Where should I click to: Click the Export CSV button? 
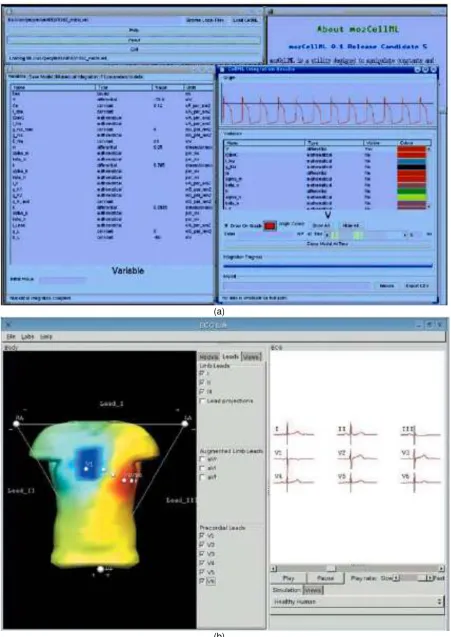coord(417,286)
